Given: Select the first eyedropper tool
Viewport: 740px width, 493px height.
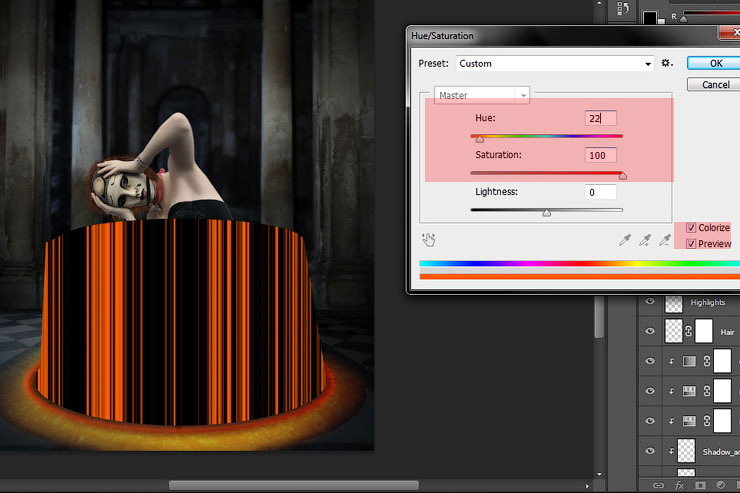Looking at the screenshot, I should pyautogui.click(x=626, y=240).
